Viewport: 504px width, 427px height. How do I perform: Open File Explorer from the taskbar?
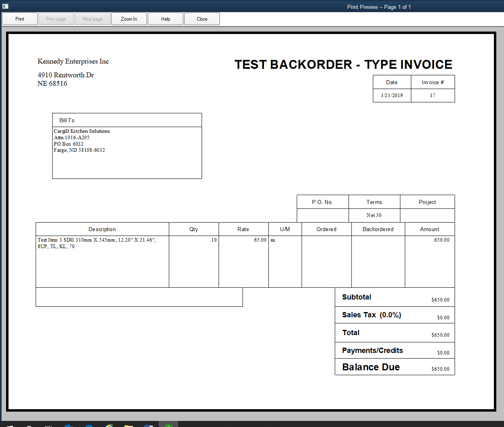[129, 425]
